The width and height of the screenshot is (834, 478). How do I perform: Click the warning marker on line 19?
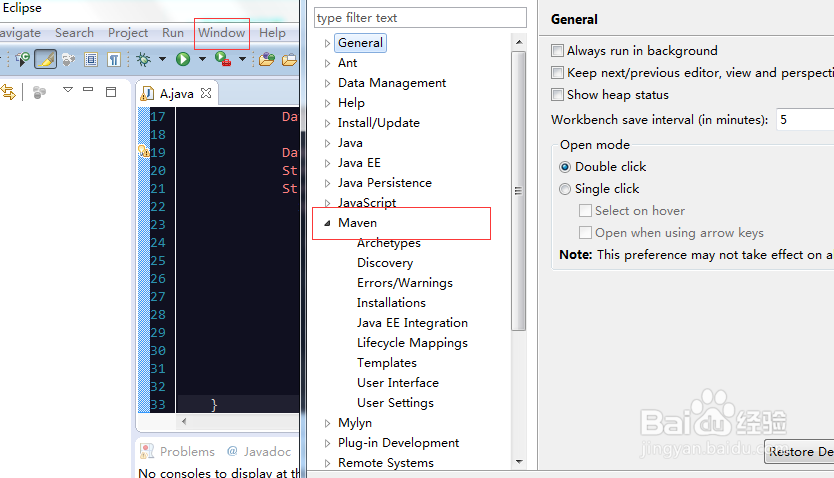144,152
